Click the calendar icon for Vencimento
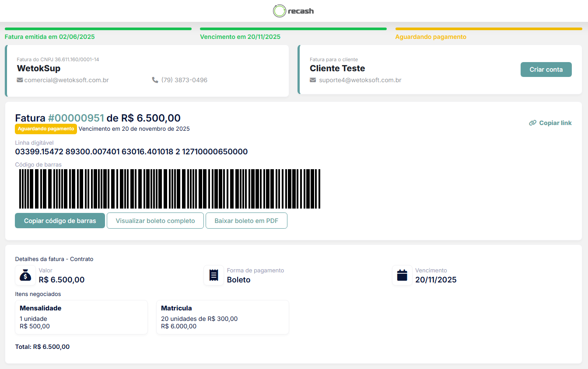The width and height of the screenshot is (588, 369). click(402, 275)
